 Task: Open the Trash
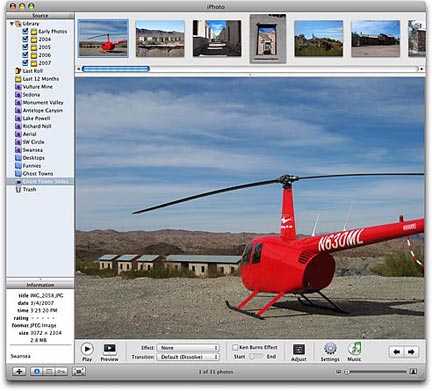(x=29, y=189)
